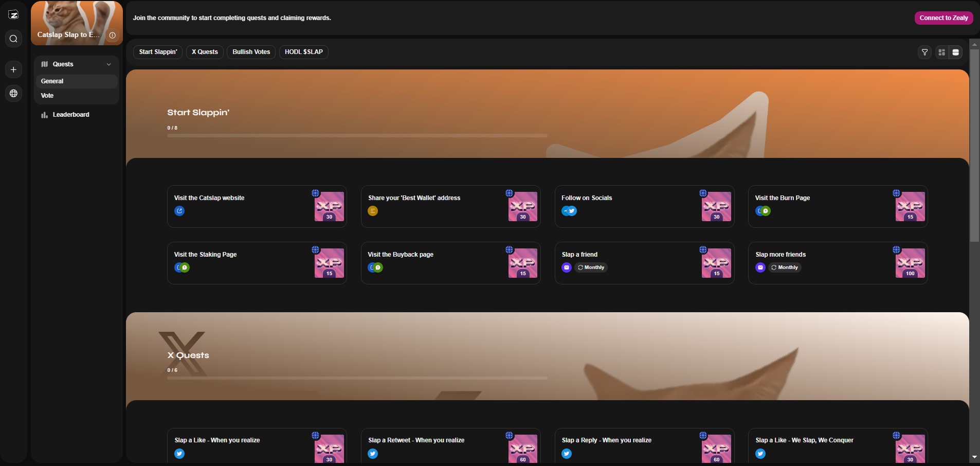Open Visit the Catslap website quest
Viewport: 980px width, 466px height.
click(257, 206)
